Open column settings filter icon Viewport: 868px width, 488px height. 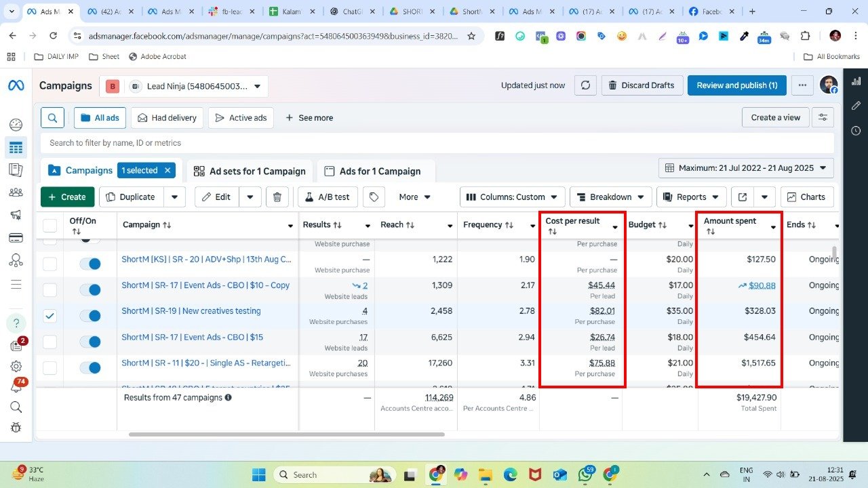point(823,118)
